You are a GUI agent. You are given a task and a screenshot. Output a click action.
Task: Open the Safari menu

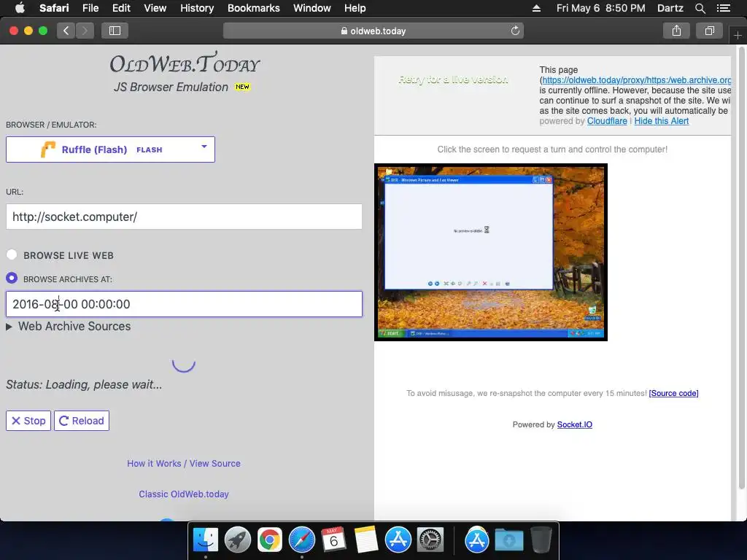pyautogui.click(x=54, y=8)
